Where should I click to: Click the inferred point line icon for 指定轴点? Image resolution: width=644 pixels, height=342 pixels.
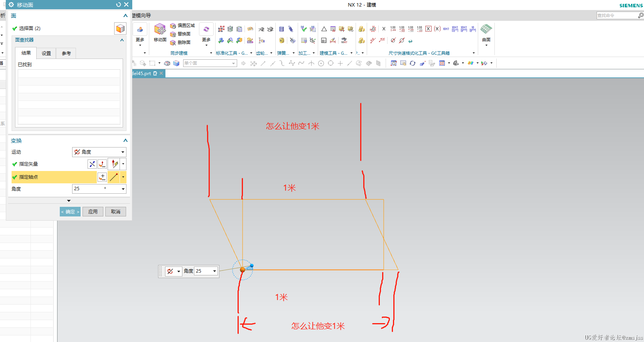click(x=114, y=177)
